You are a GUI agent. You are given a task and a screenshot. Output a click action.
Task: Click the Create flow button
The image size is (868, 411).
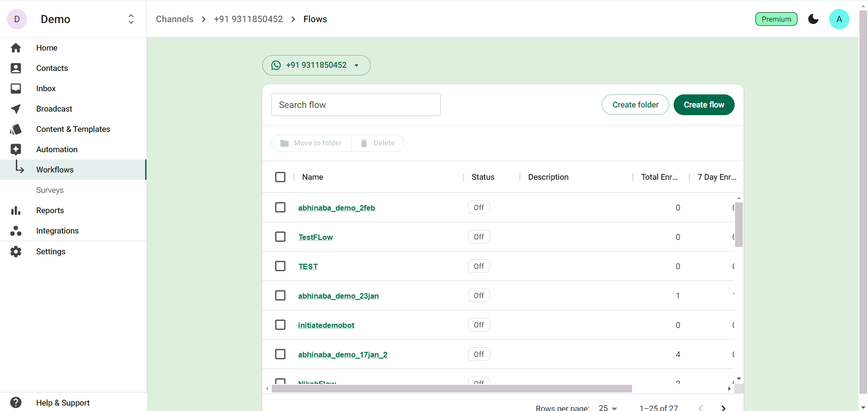703,105
